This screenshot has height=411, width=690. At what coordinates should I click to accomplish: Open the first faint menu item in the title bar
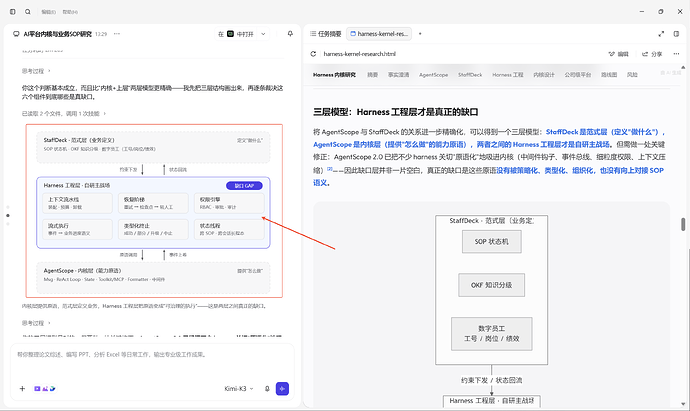tap(48, 12)
